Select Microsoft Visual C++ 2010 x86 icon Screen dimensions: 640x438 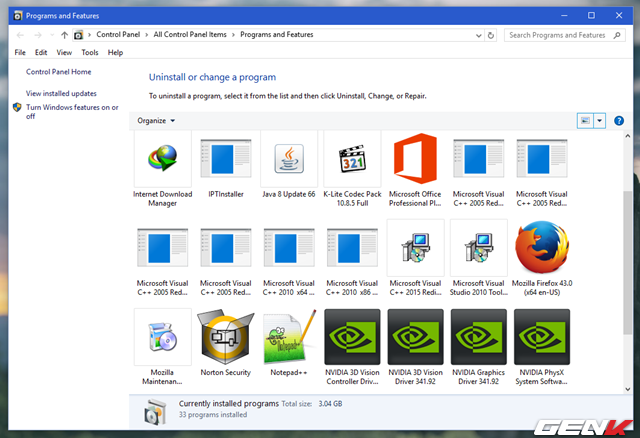click(x=352, y=248)
